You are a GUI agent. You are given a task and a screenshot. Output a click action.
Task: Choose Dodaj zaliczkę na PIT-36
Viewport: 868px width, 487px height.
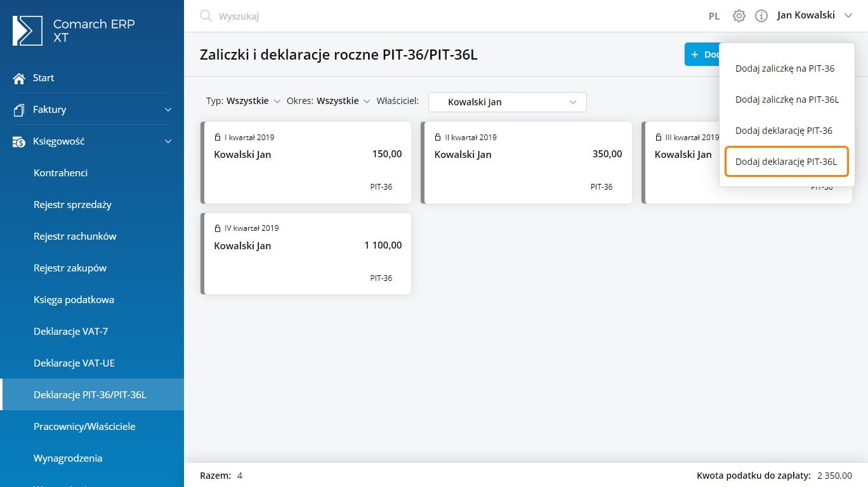[785, 68]
